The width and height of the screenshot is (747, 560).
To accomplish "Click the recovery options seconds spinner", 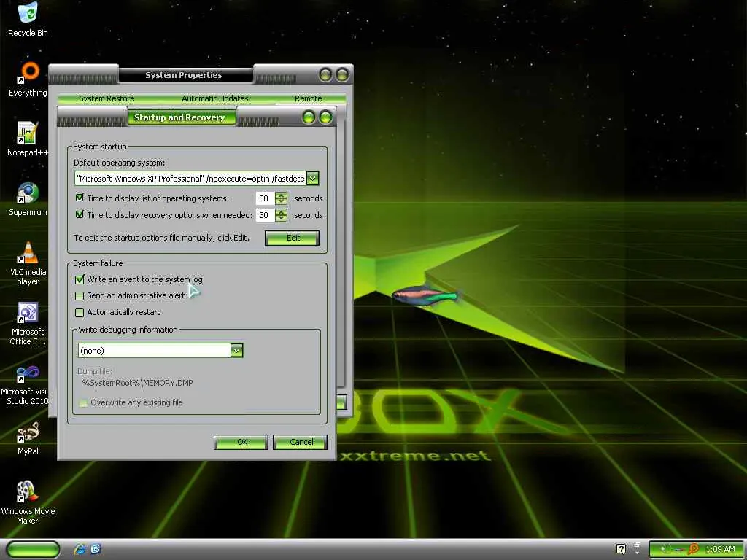I will [281, 215].
